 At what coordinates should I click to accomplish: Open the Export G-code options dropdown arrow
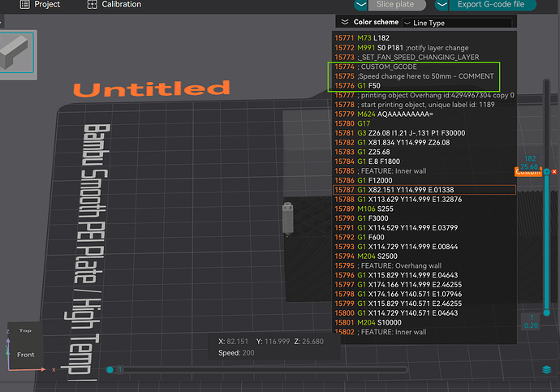point(442,5)
